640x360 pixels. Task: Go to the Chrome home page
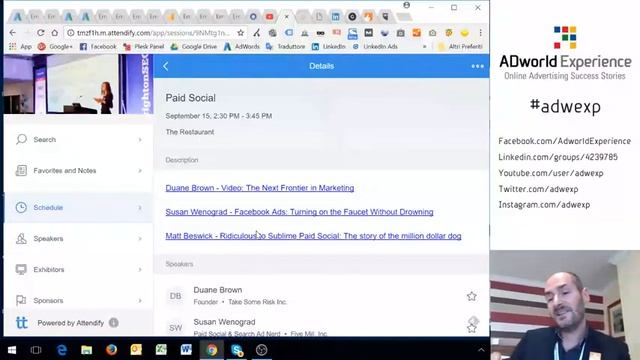coord(54,32)
